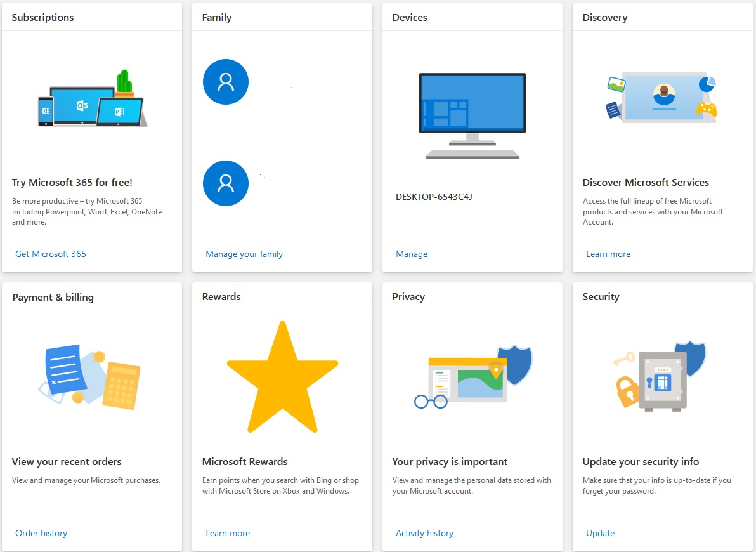756x552 pixels.
Task: Click the View your recent orders heading
Action: [x=67, y=462]
